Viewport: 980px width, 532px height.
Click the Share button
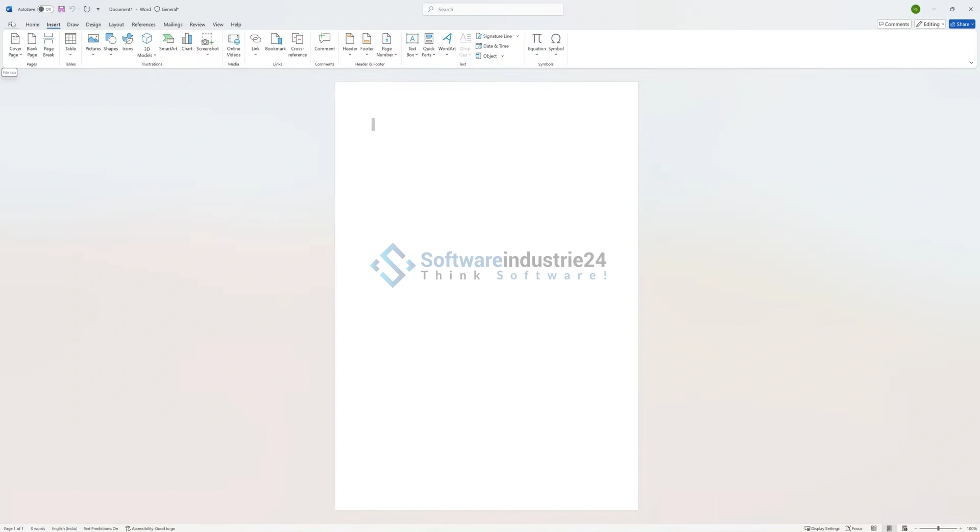coord(962,24)
